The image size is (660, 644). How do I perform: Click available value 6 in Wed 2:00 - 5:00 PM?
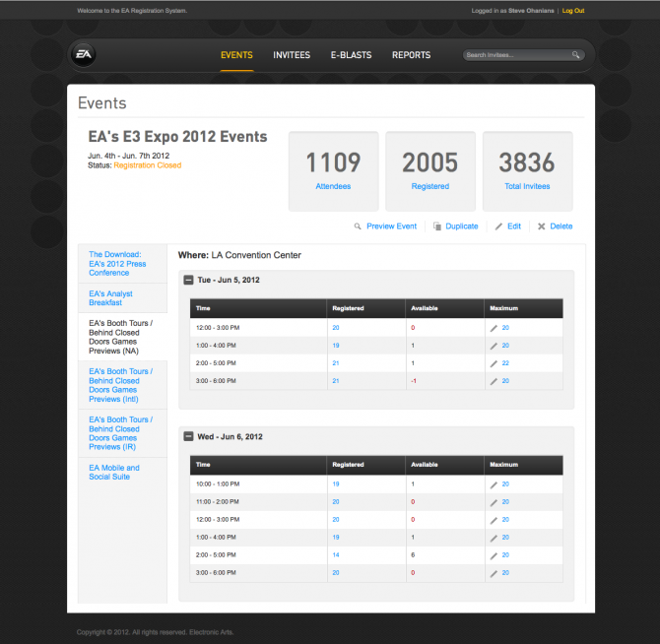click(413, 554)
